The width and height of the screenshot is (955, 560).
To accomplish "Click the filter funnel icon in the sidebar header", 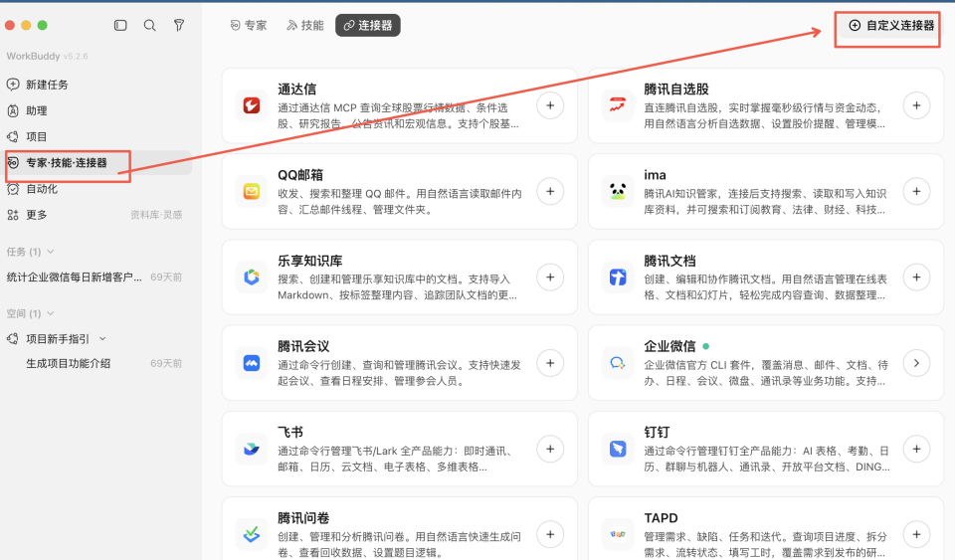I will pyautogui.click(x=179, y=25).
